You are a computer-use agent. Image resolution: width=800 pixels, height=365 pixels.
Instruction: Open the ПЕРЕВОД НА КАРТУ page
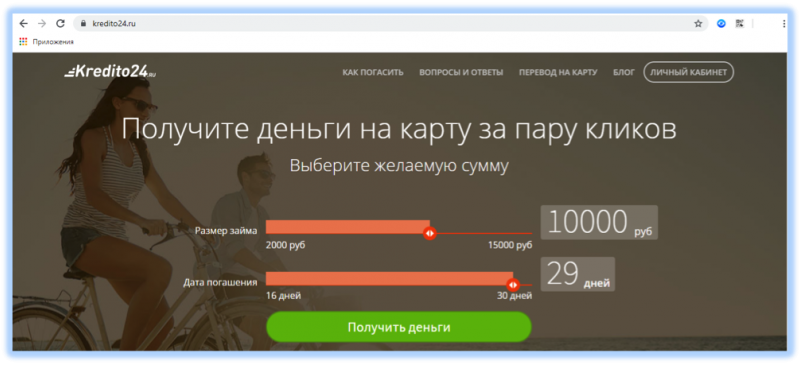pyautogui.click(x=558, y=72)
